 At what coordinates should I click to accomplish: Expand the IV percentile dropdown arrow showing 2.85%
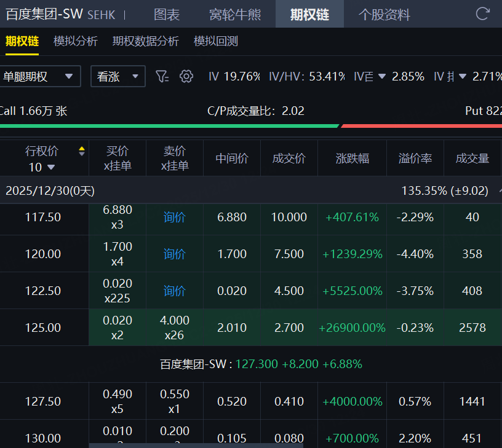tap(381, 76)
